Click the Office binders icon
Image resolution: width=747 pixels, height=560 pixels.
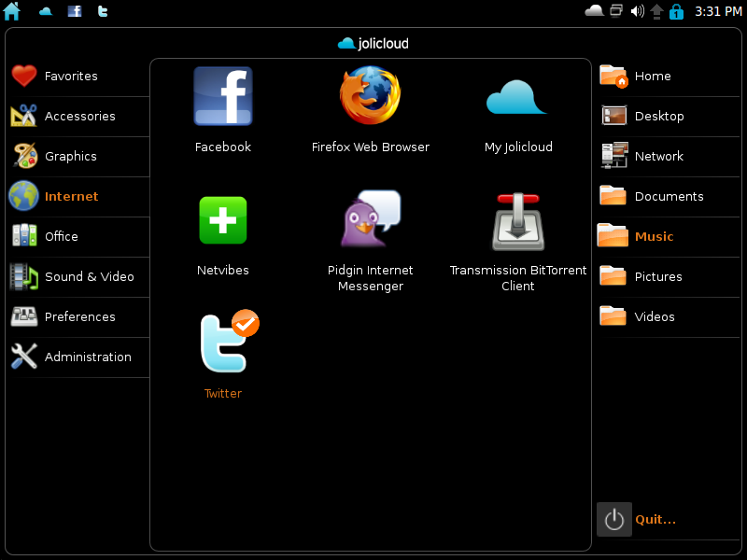point(24,235)
